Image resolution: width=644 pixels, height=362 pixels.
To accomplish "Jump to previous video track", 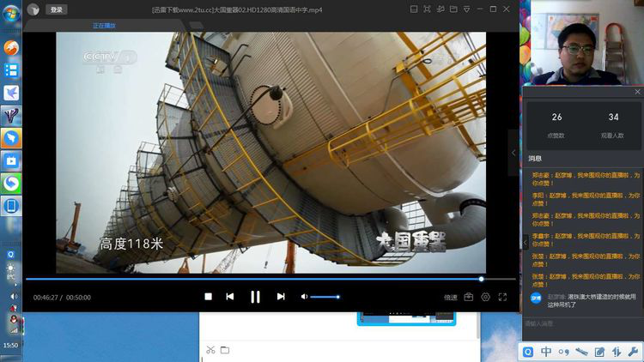I will pyautogui.click(x=230, y=297).
